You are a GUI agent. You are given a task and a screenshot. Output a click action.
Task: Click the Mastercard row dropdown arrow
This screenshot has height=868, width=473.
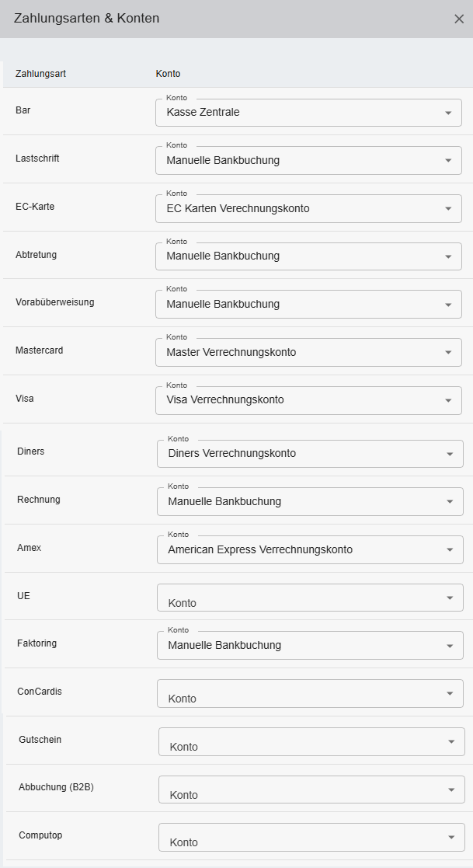pos(448,353)
